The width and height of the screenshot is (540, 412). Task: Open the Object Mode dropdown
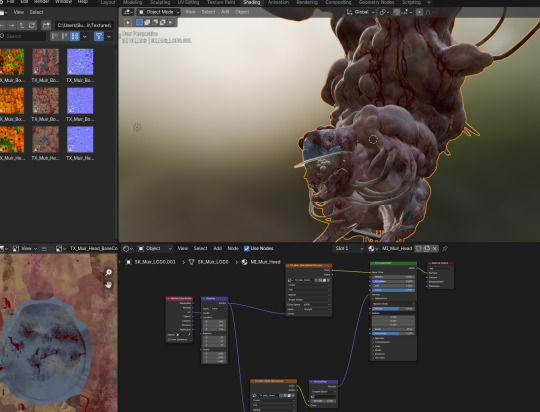click(159, 12)
